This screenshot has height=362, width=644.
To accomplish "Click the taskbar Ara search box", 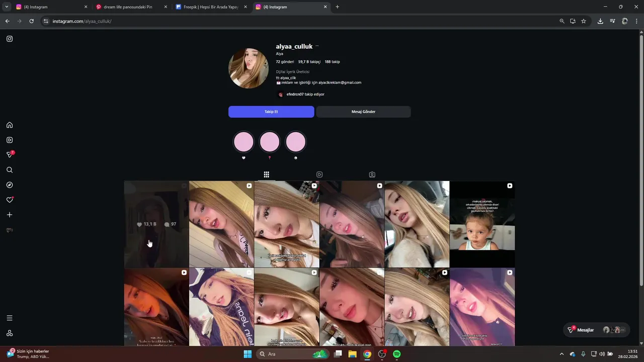I will (293, 354).
